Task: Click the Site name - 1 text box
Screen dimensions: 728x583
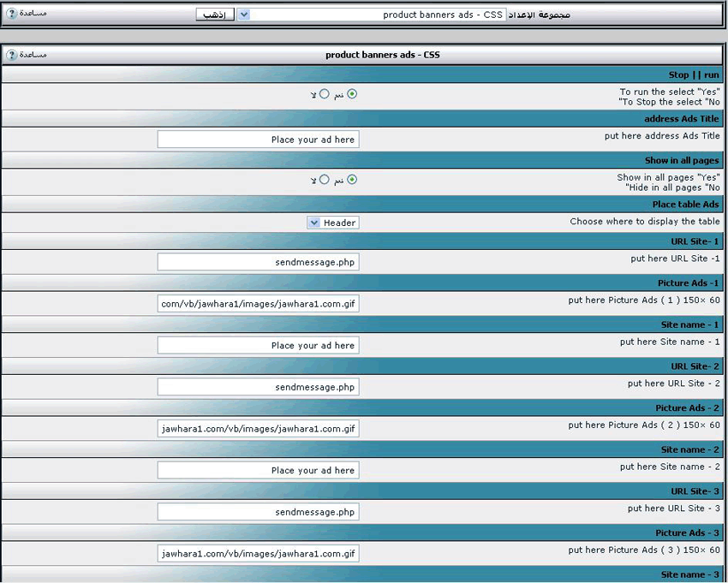Action: click(258, 346)
